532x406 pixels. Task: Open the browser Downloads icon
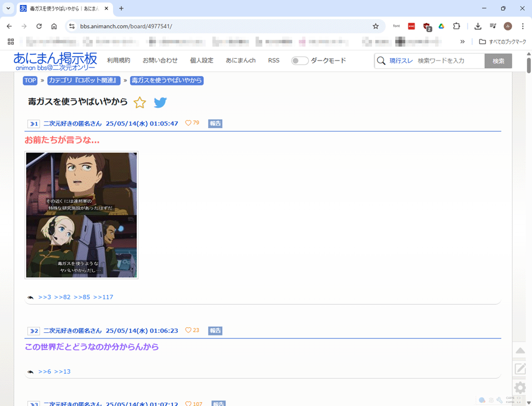[478, 26]
